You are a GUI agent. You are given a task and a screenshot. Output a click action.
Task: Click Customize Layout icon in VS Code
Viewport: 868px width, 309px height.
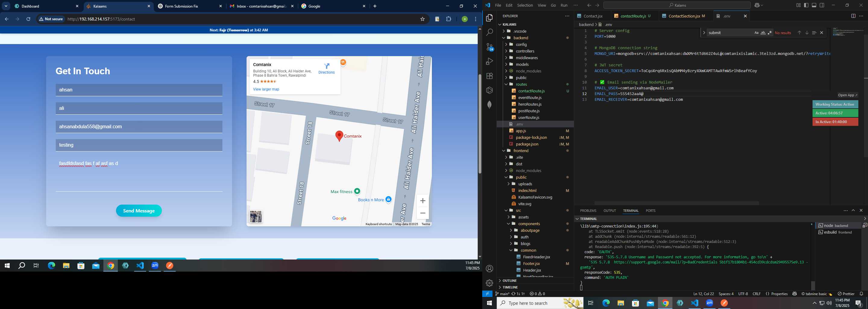(798, 5)
